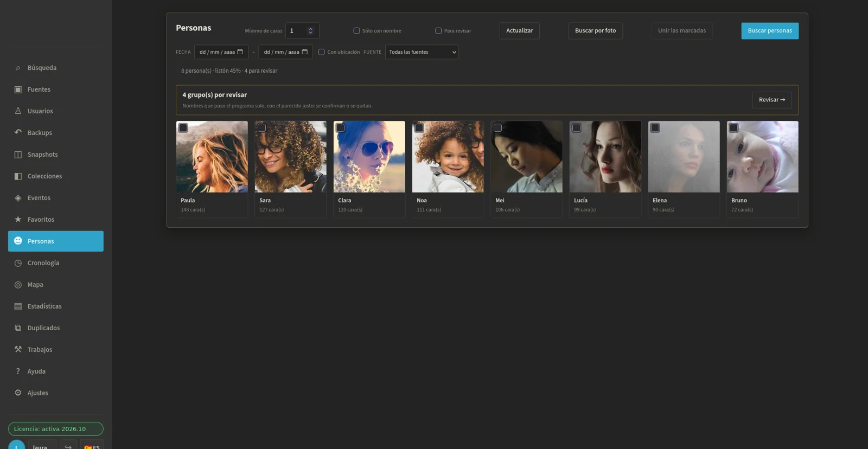Open Backups using its arrow icon

[x=18, y=132]
